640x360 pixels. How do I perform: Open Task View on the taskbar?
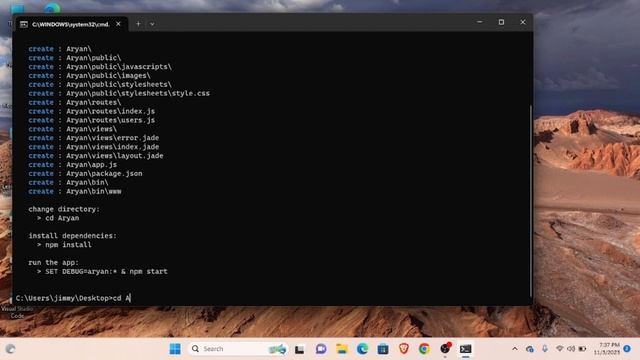[x=300, y=349]
